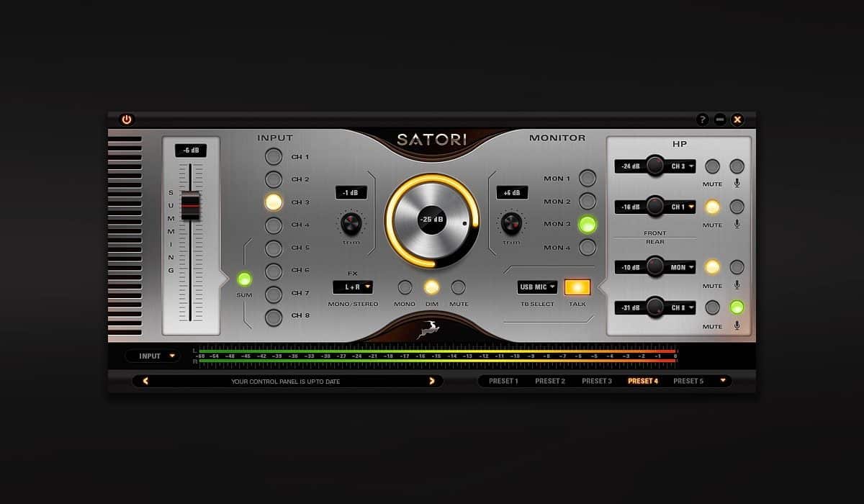Select the PRESET 5 tab

pos(688,381)
